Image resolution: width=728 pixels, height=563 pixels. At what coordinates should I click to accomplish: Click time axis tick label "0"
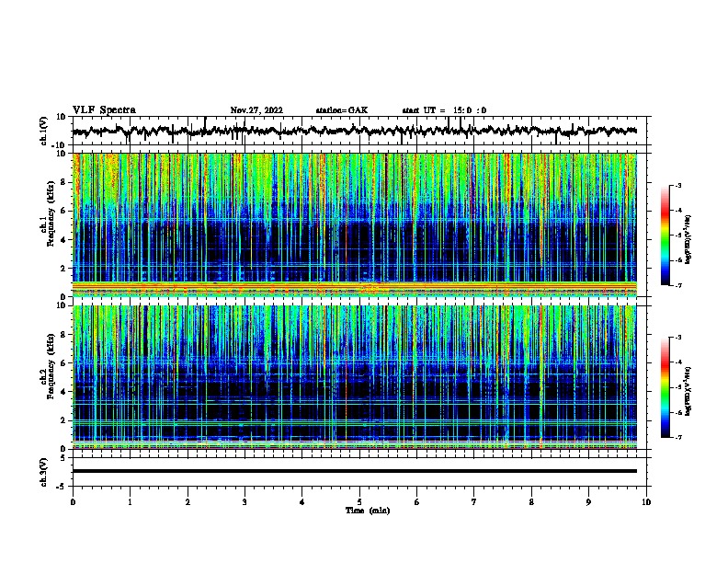(x=73, y=502)
